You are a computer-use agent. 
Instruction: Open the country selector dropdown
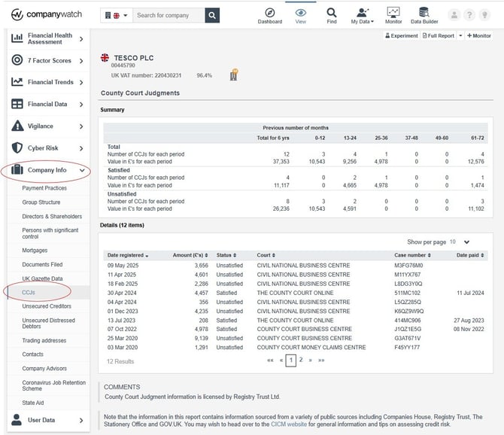click(x=117, y=15)
